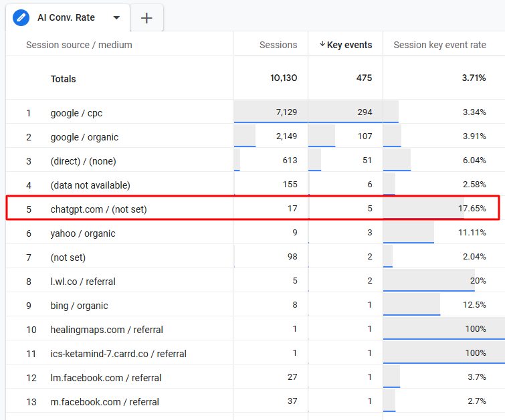Image resolution: width=505 pixels, height=420 pixels.
Task: Click the Key events sort arrow
Action: [322, 44]
